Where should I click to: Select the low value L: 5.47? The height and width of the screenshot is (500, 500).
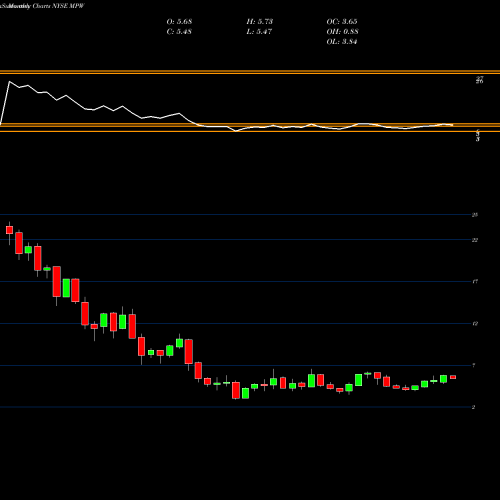[259, 32]
